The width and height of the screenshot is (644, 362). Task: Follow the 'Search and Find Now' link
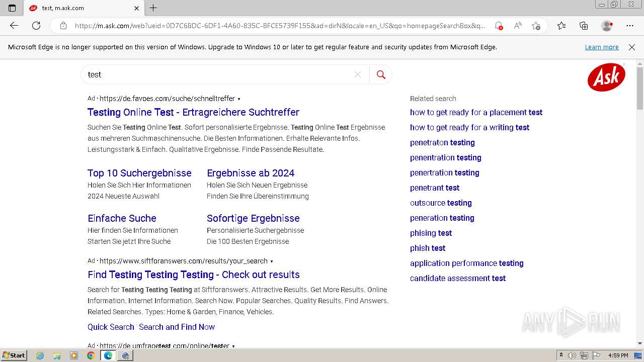tap(177, 327)
